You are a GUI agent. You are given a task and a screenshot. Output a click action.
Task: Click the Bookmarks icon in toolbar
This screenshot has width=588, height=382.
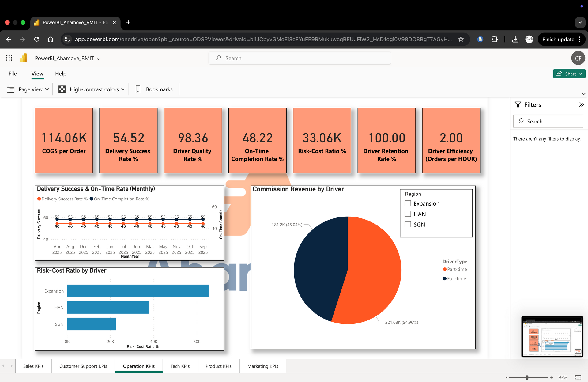pyautogui.click(x=138, y=89)
